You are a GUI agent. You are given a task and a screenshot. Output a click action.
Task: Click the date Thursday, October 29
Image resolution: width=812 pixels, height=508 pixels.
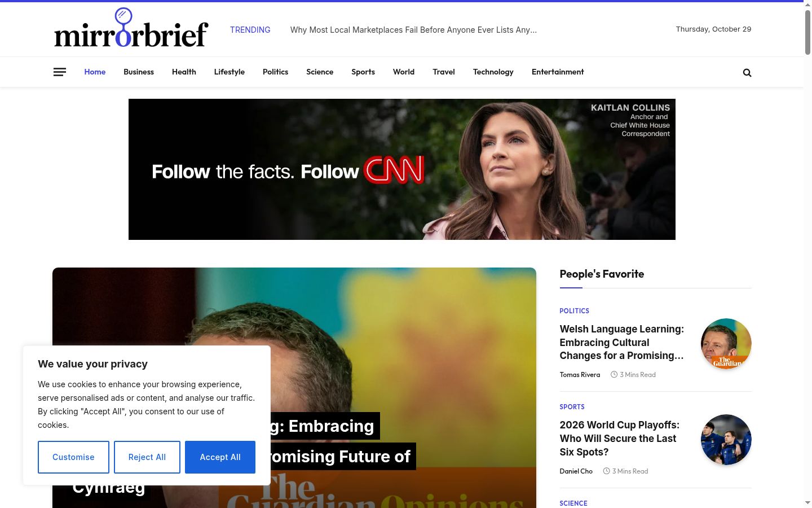(x=713, y=29)
